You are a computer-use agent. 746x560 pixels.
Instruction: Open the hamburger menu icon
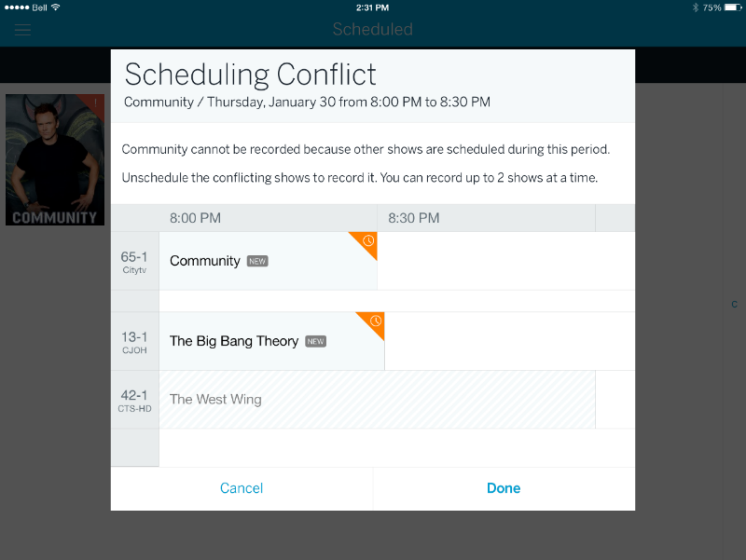[22, 30]
